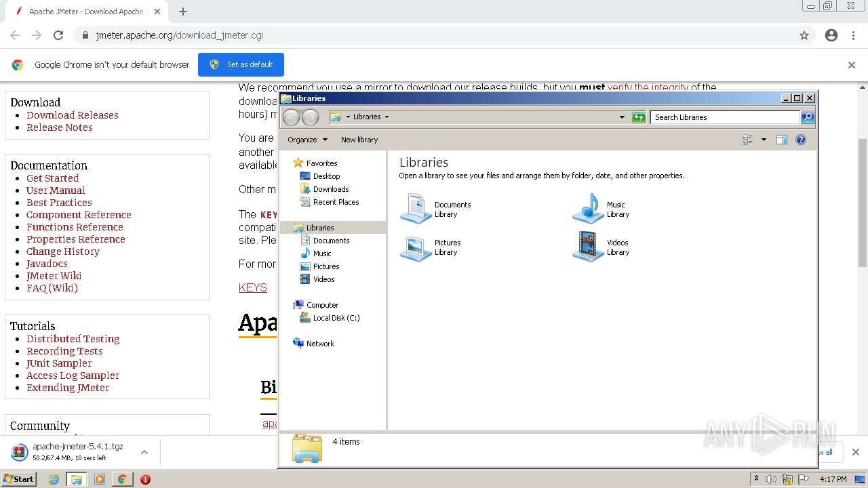Viewport: 868px width, 488px height.
Task: Open Distributed Testing tutorial link
Action: click(73, 339)
